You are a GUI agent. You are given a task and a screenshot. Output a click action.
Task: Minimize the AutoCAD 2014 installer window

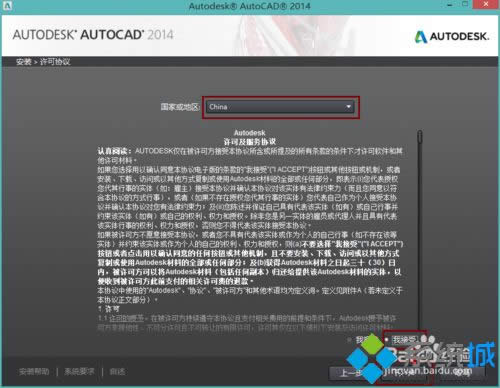[450, 5]
